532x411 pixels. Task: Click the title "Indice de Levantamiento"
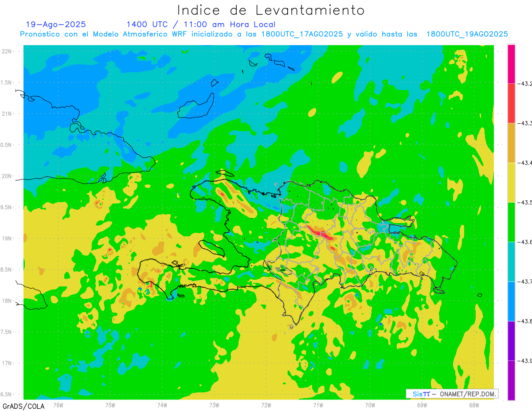click(271, 10)
